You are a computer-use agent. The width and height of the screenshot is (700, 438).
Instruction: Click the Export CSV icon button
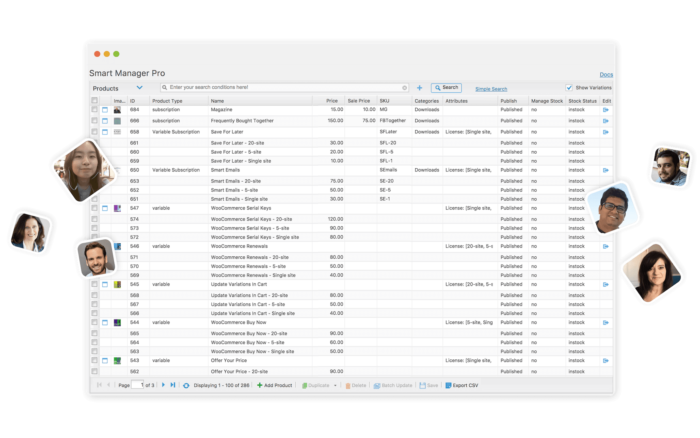pos(447,385)
